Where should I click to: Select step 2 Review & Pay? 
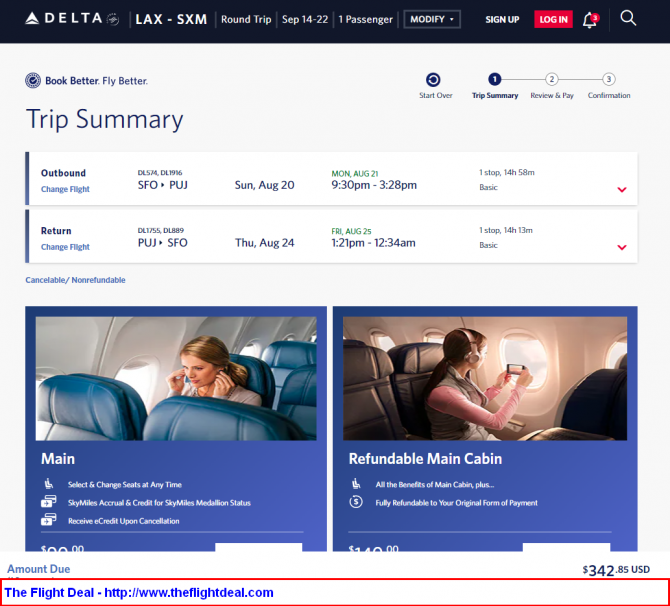point(551,80)
